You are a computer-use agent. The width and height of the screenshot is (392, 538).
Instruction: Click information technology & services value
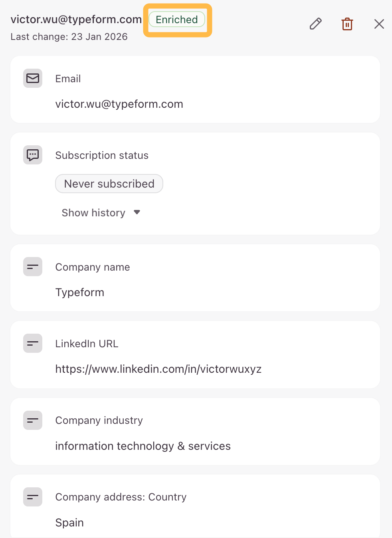[143, 446]
